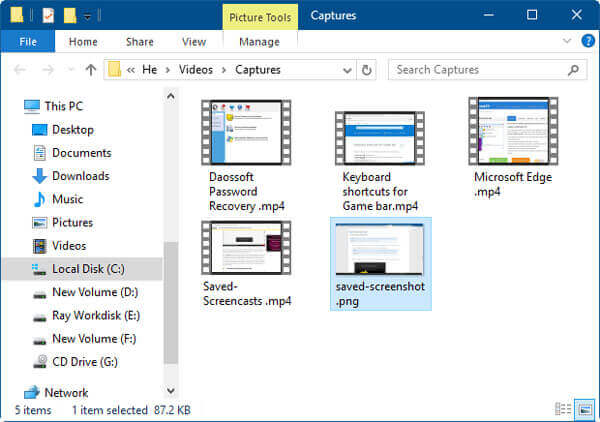Open Downloads in navigation pane
Image resolution: width=600 pixels, height=422 pixels.
click(x=71, y=176)
